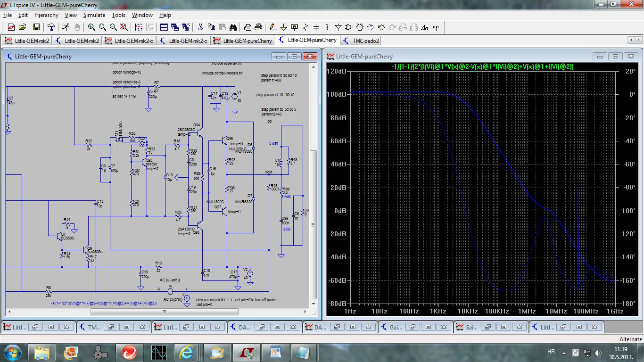Click the Zoom to Fit icon
Image resolution: width=644 pixels, height=362 pixels.
tap(124, 27)
